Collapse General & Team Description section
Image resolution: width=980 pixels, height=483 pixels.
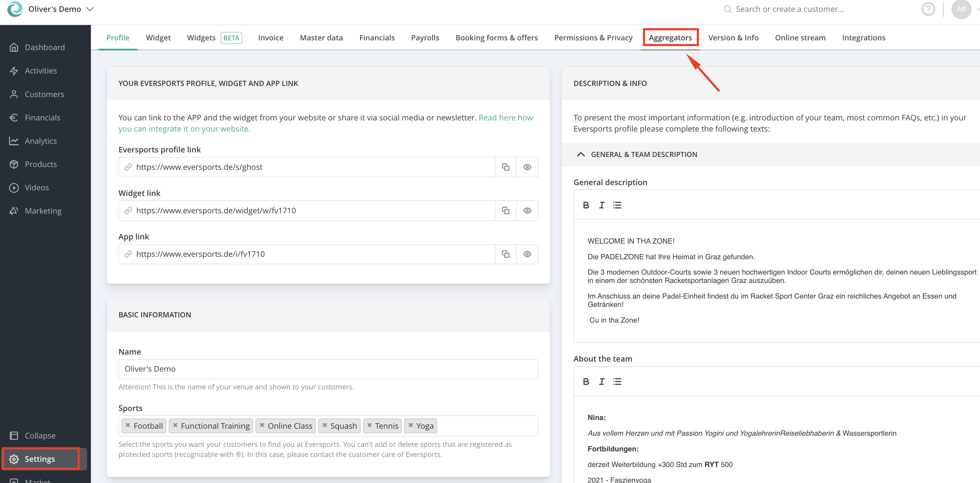(x=581, y=154)
